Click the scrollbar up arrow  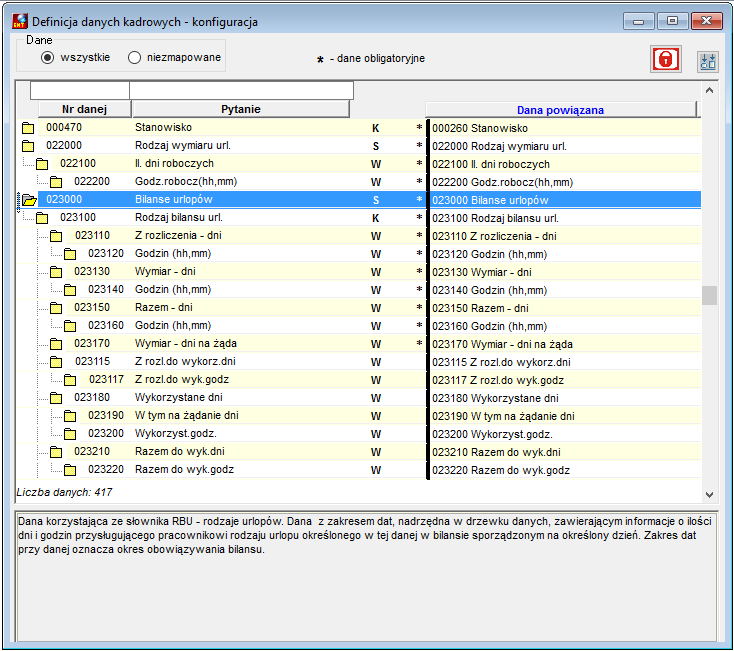coord(709,90)
